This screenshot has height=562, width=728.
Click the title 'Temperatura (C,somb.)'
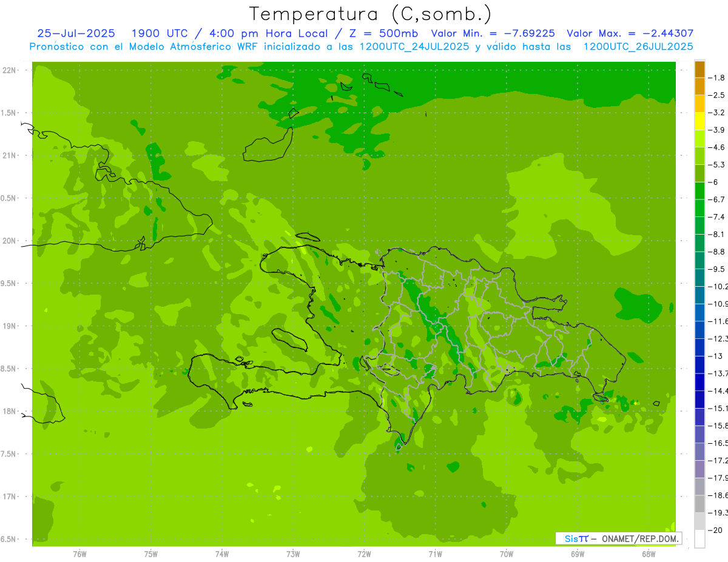click(x=370, y=14)
